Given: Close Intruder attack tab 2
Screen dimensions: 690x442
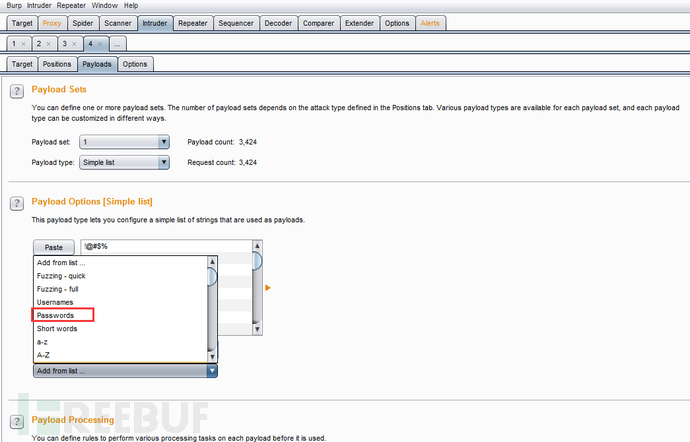Looking at the screenshot, I should (x=48, y=44).
